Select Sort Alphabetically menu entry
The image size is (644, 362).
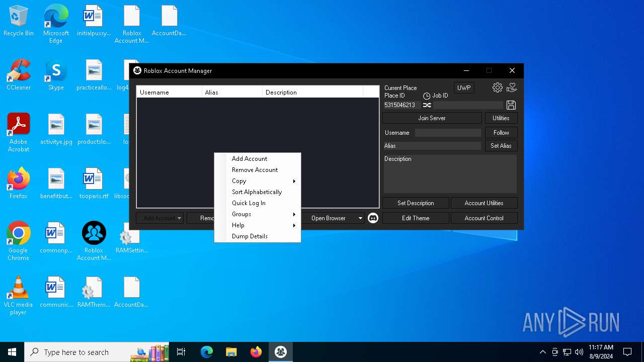(258, 192)
